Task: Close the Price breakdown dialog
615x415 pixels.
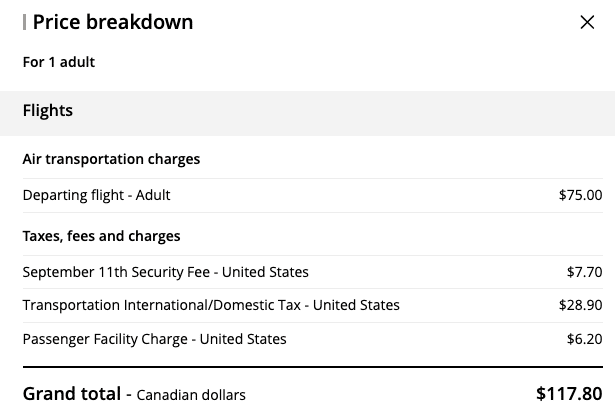Action: click(587, 22)
